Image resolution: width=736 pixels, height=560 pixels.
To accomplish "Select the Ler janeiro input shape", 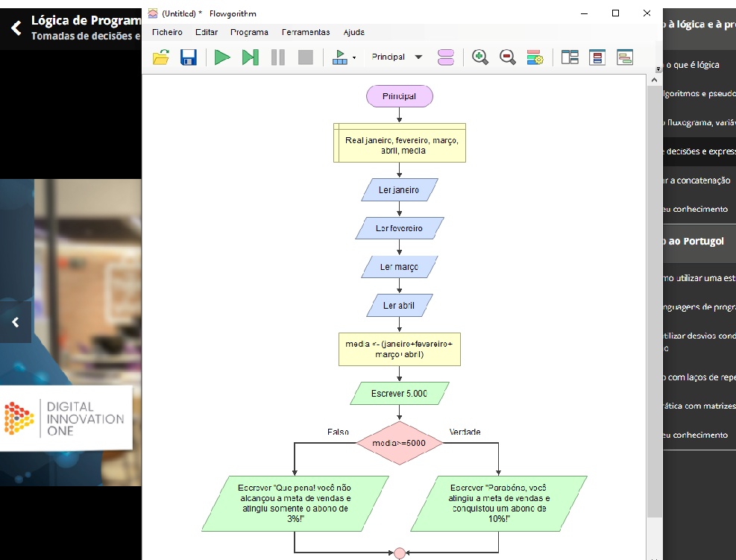I will 400,189.
